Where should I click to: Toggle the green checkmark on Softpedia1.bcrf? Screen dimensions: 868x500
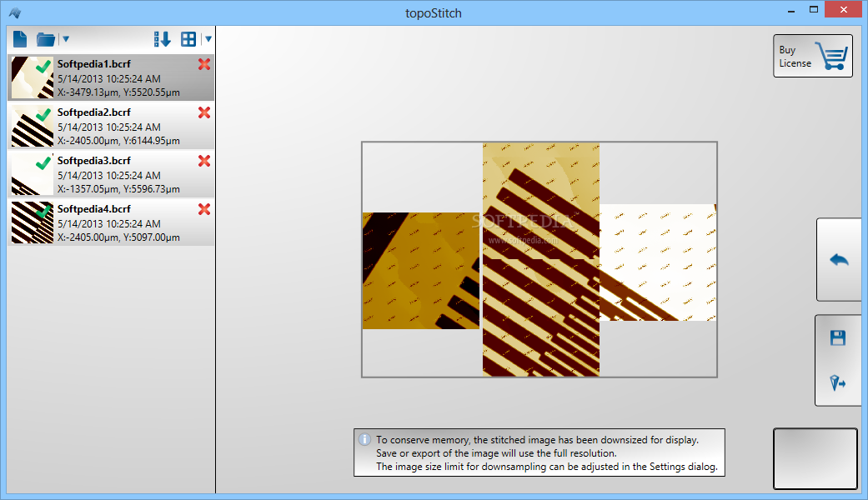[43, 67]
